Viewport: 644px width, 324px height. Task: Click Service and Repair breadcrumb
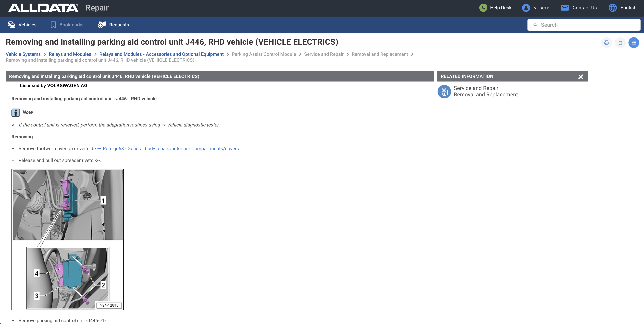coord(324,54)
